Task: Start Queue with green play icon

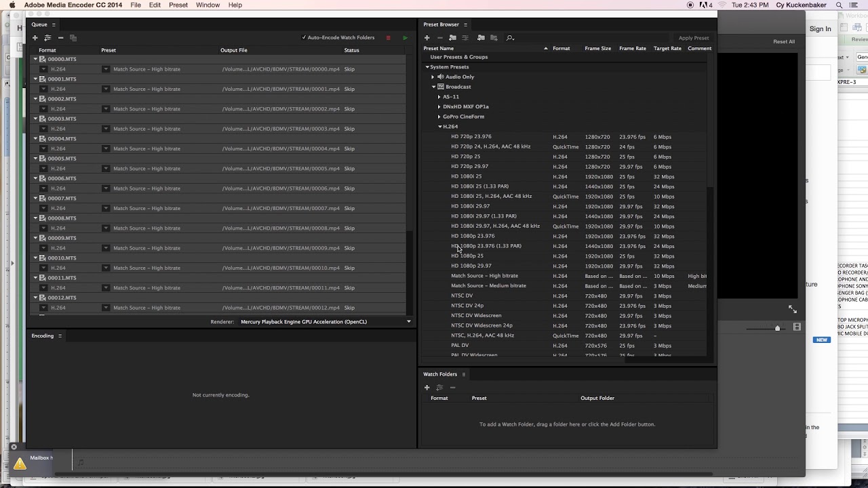Action: (x=405, y=38)
